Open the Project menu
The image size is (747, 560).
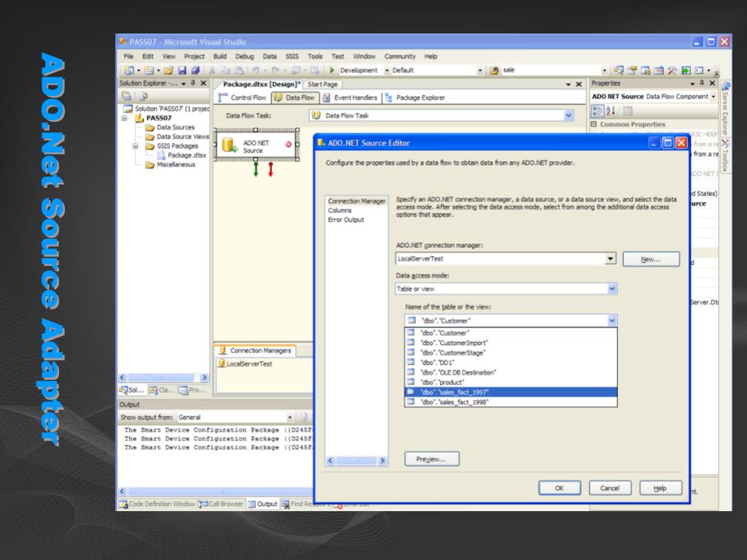(194, 56)
